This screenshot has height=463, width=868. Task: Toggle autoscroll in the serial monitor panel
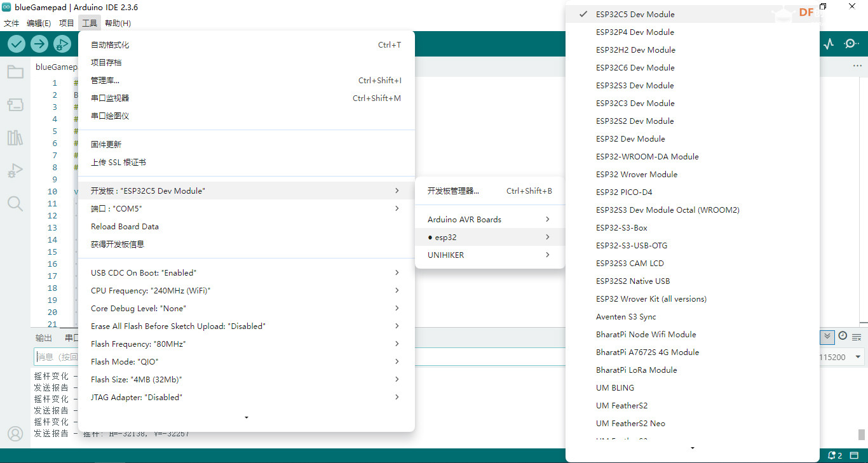827,337
